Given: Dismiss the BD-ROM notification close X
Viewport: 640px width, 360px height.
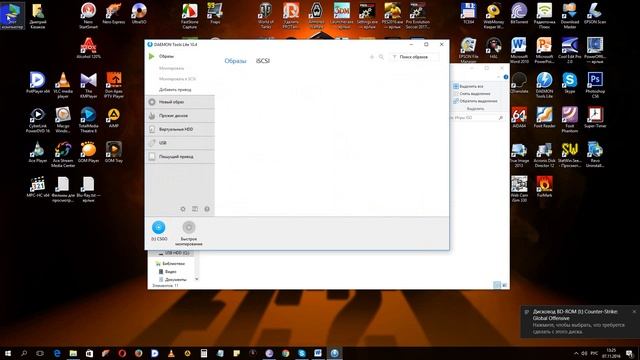Looking at the screenshot, I should click(634, 311).
